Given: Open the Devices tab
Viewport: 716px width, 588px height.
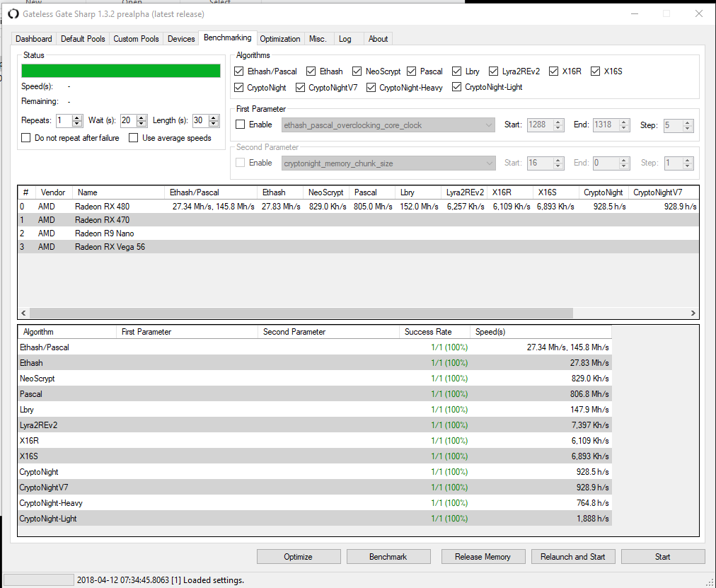Looking at the screenshot, I should (181, 39).
